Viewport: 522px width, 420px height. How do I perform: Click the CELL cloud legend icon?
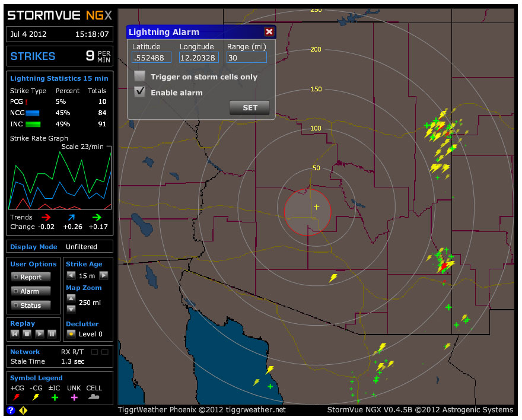[94, 397]
